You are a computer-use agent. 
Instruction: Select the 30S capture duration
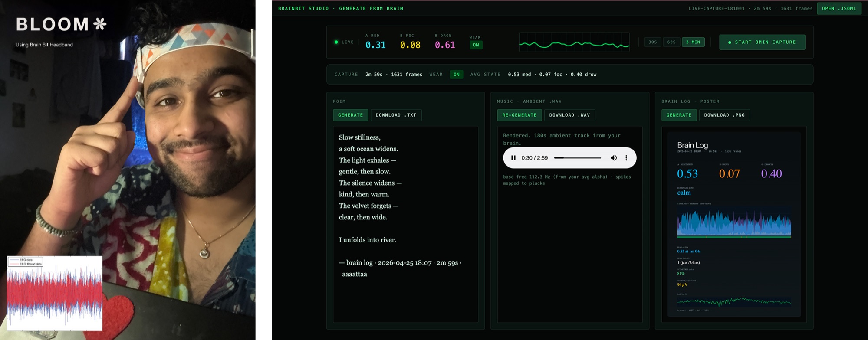click(653, 42)
